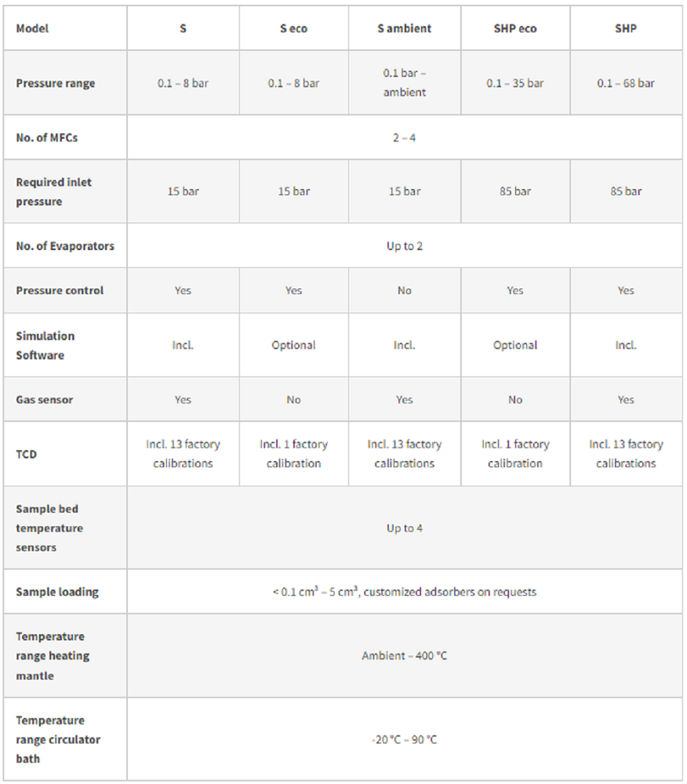Select the "TCD" row label
Viewport: 687px width, 784px height.
point(27,454)
